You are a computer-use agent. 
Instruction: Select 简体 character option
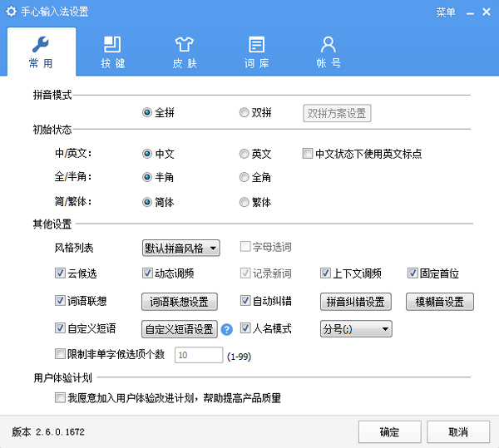click(146, 202)
